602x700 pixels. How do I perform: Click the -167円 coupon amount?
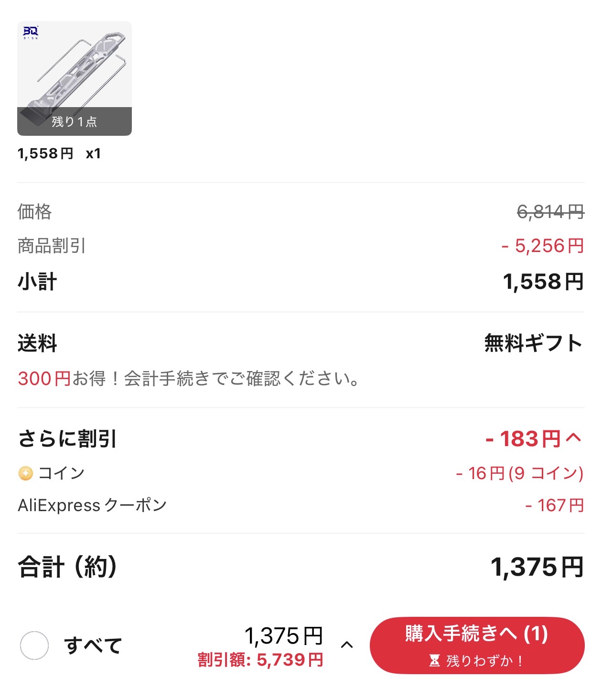tap(554, 505)
